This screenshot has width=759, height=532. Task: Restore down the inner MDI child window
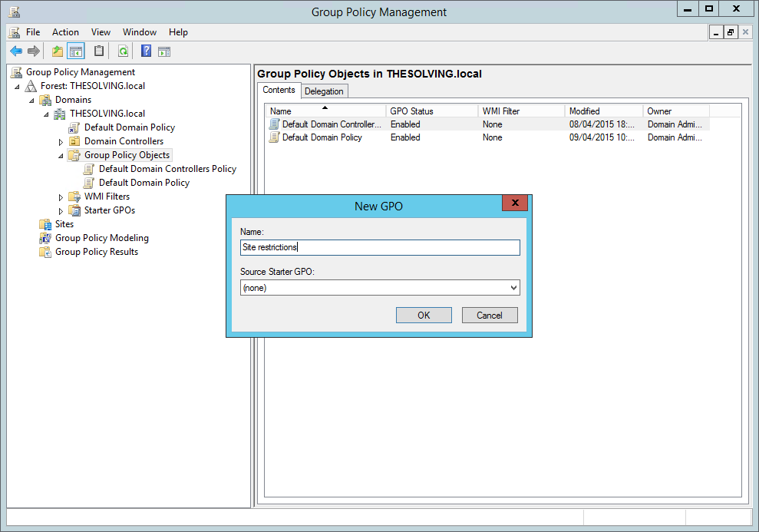coord(731,32)
